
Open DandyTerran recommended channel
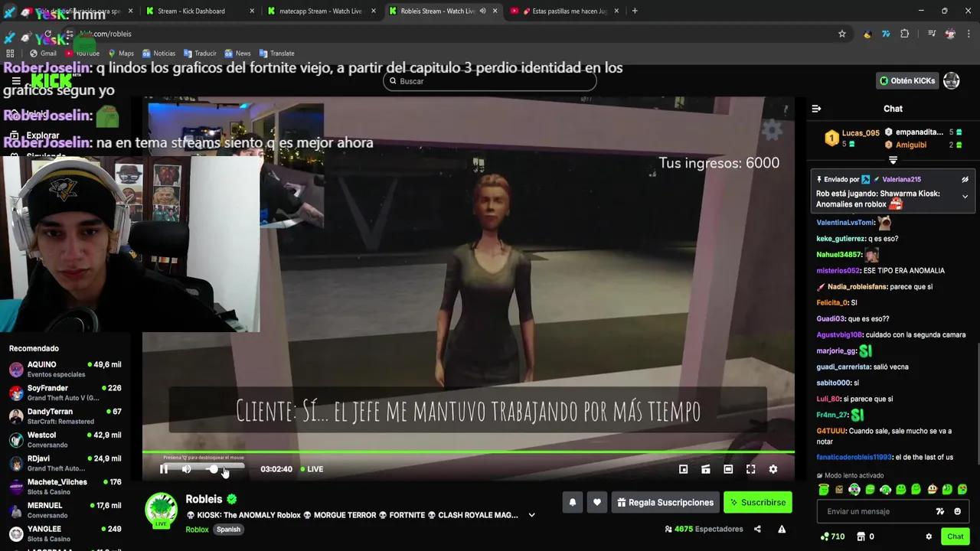(x=65, y=416)
